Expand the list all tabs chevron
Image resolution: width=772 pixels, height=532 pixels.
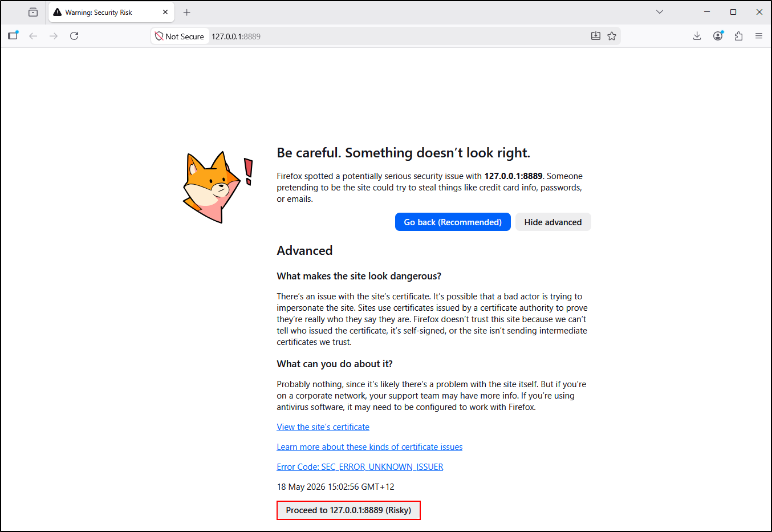tap(660, 12)
